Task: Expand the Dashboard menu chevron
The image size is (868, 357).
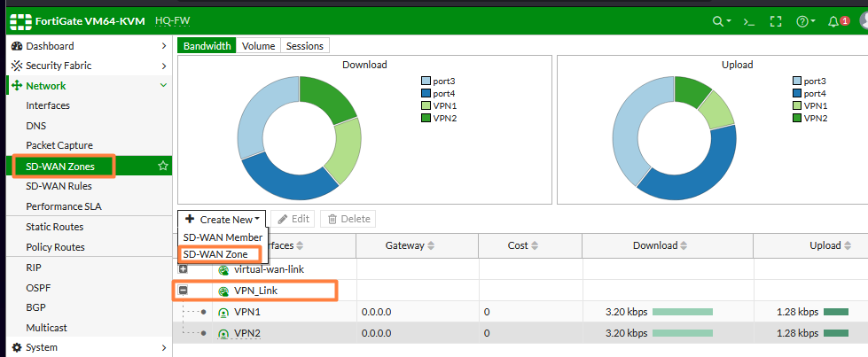Action: [x=163, y=46]
